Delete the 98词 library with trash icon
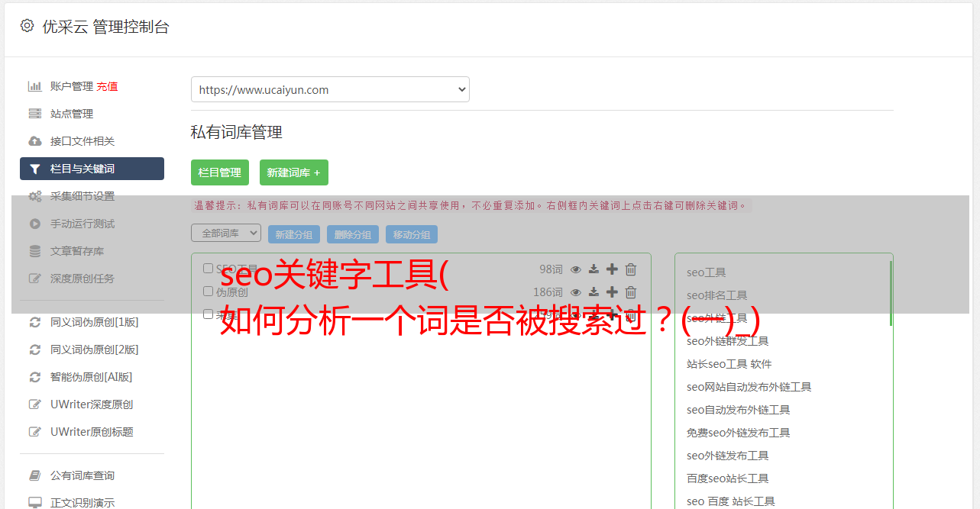 point(631,269)
